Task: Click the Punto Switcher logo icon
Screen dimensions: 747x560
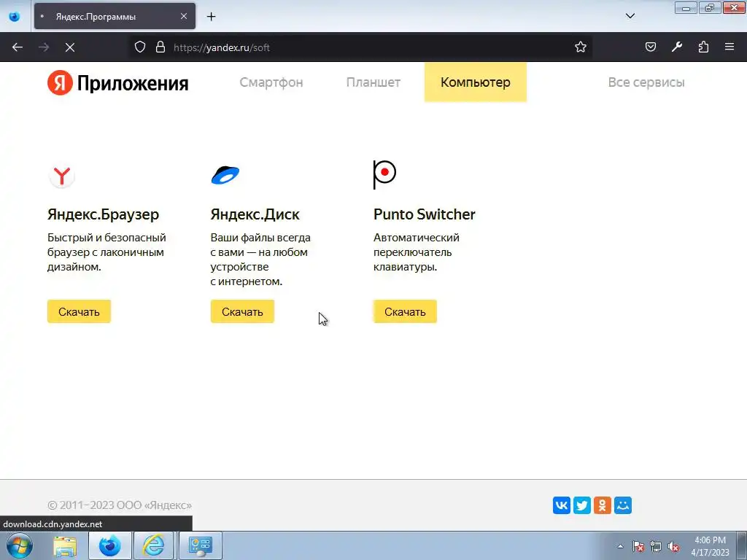Action: pyautogui.click(x=384, y=175)
